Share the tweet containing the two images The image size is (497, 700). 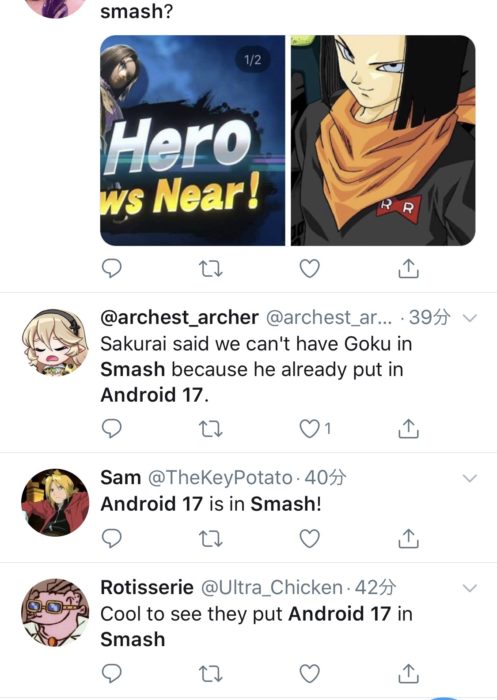pyautogui.click(x=408, y=268)
